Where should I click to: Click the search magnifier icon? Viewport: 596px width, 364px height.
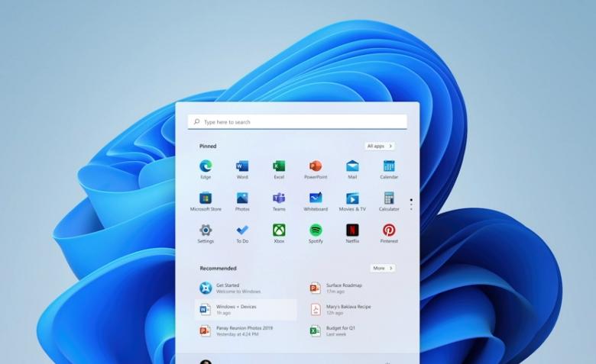[196, 122]
